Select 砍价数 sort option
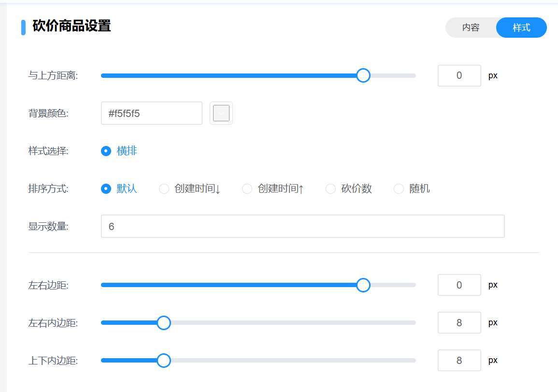 coord(331,189)
